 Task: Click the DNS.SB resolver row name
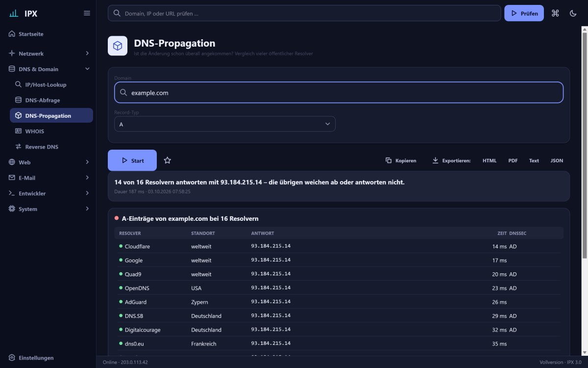(x=134, y=316)
